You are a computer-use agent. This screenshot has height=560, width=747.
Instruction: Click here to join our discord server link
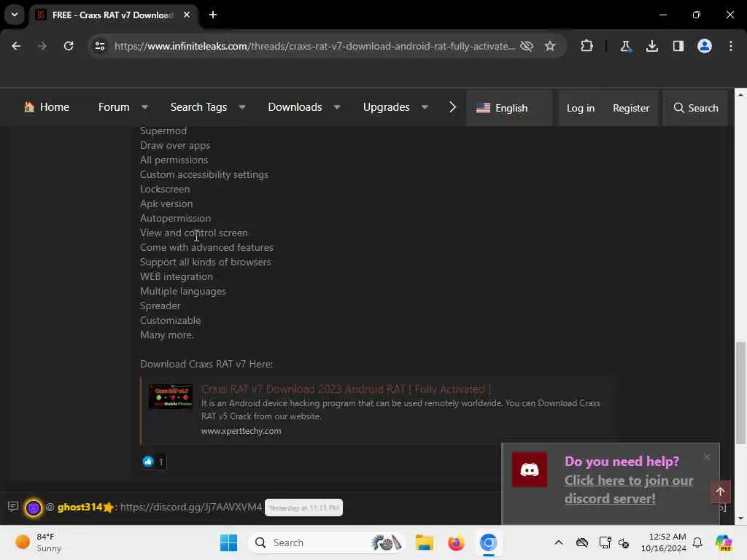pyautogui.click(x=629, y=489)
